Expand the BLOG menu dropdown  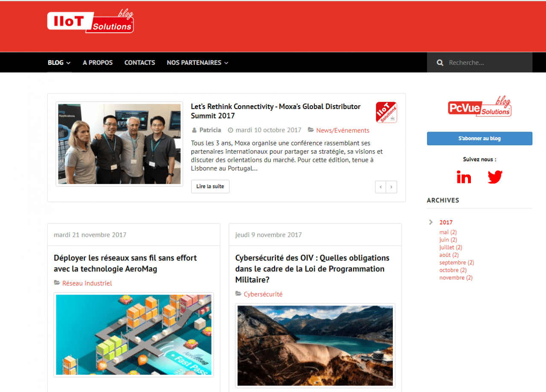coord(59,63)
